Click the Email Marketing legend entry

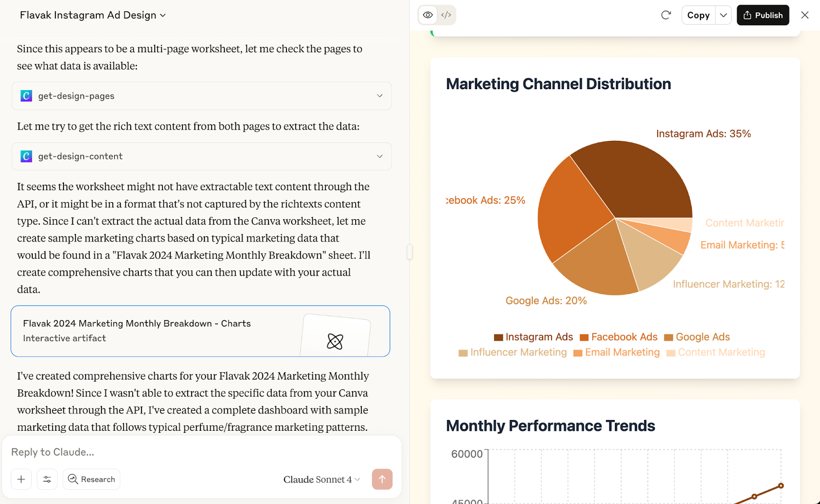(x=617, y=352)
